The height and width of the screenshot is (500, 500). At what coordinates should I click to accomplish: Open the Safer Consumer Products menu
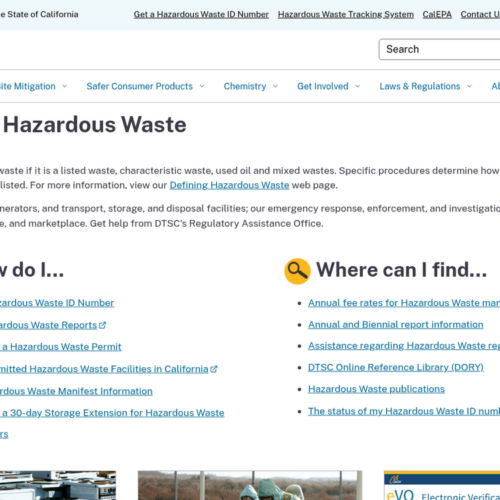tap(140, 86)
